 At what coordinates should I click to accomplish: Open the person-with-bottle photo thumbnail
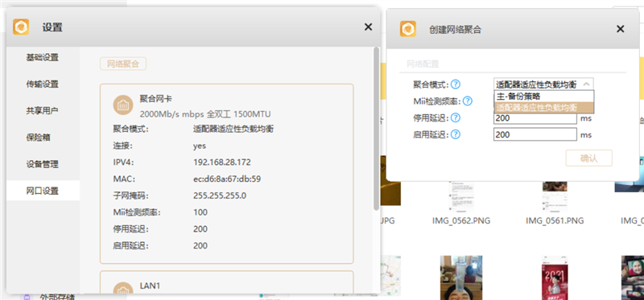coord(461,277)
